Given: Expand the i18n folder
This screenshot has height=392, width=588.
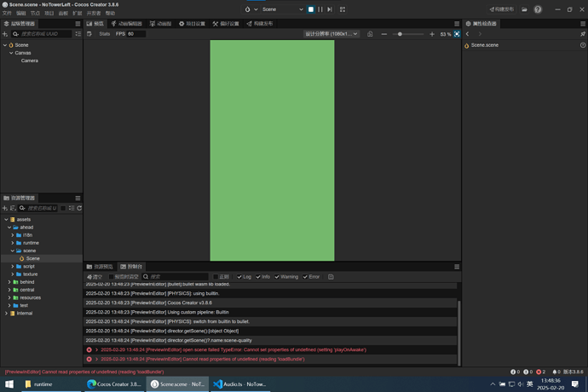Looking at the screenshot, I should [13, 235].
